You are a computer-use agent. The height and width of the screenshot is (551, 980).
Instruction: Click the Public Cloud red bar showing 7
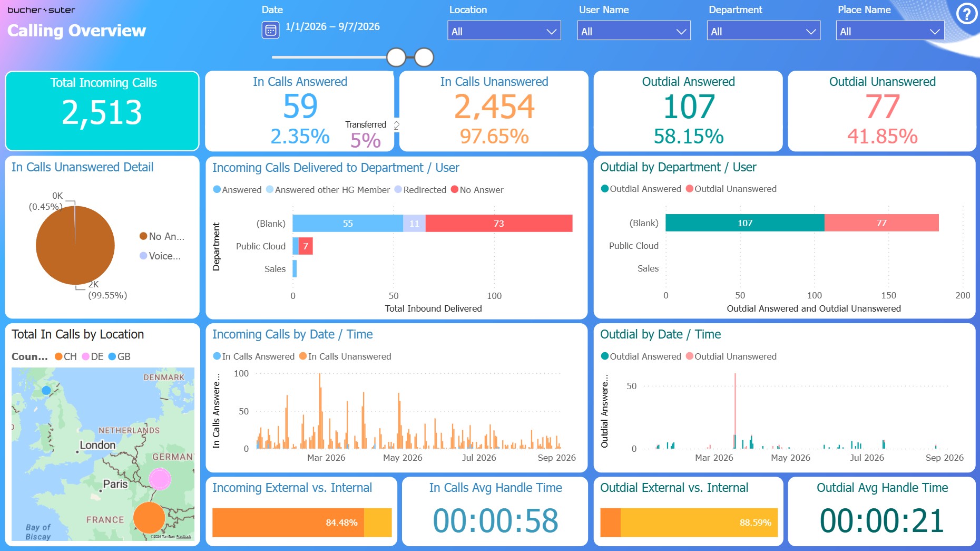306,246
